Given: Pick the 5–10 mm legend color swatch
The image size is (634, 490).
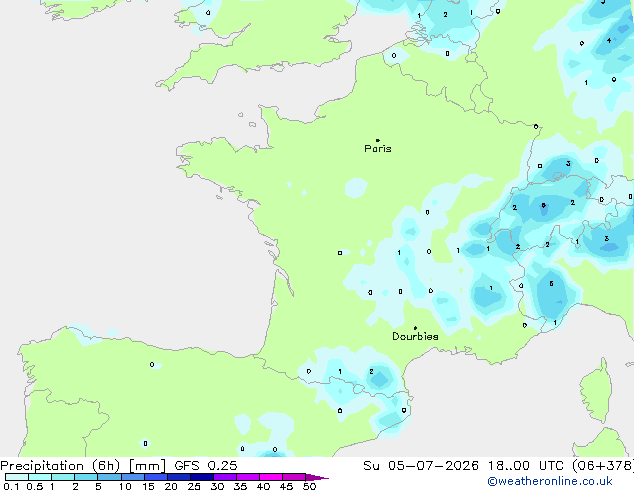Looking at the screenshot, I should 109,477.
